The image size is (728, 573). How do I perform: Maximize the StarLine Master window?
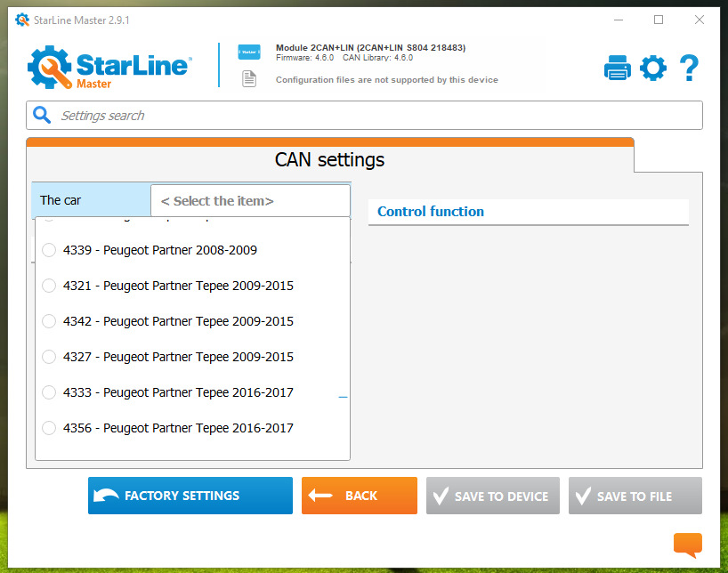pos(659,20)
